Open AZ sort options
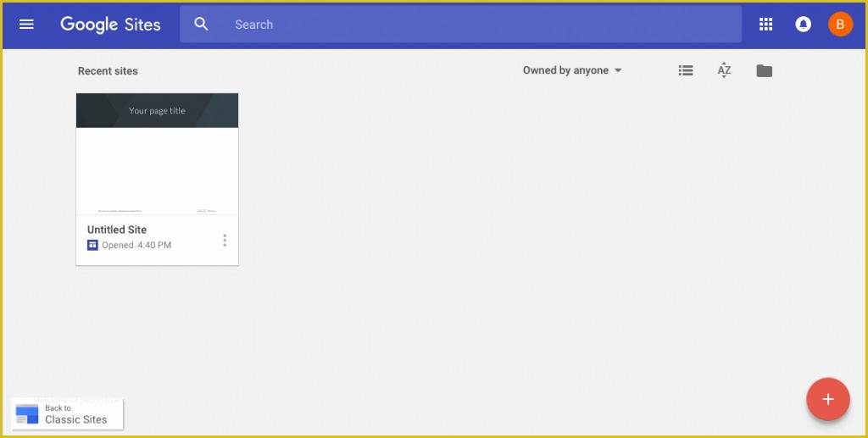This screenshot has height=438, width=868. click(x=724, y=70)
